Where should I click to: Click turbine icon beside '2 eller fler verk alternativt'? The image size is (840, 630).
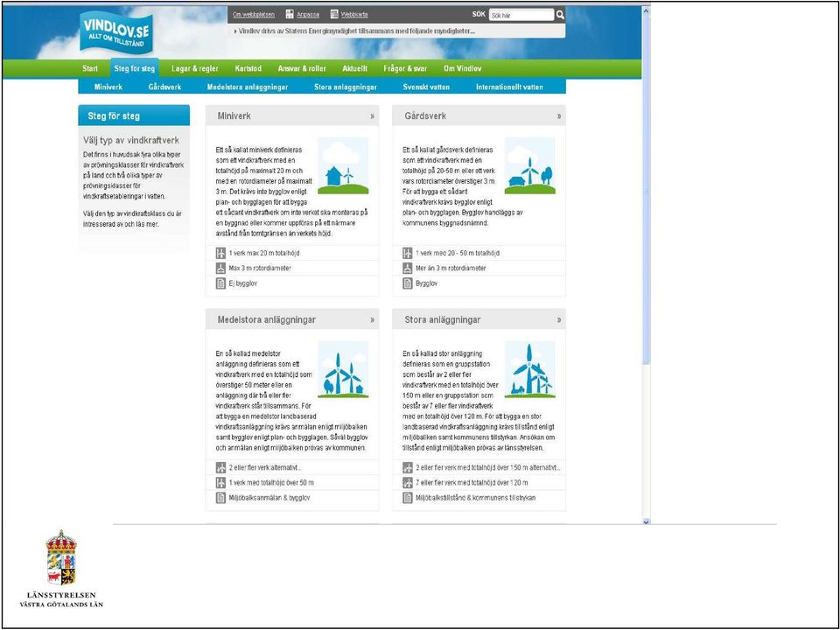click(x=220, y=467)
